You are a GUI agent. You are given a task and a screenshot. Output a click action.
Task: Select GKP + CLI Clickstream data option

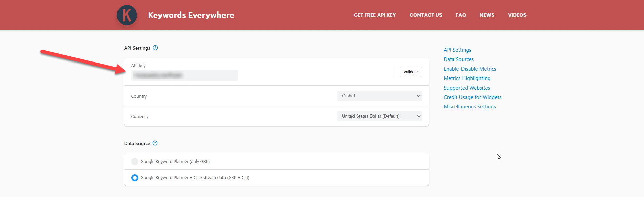[x=135, y=178]
